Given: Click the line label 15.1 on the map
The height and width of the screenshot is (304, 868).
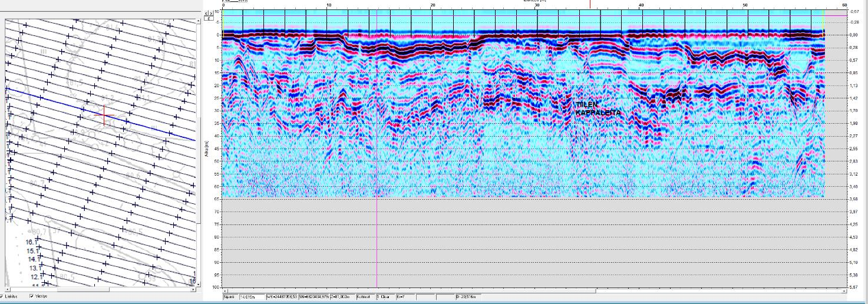Looking at the screenshot, I should click(32, 251).
